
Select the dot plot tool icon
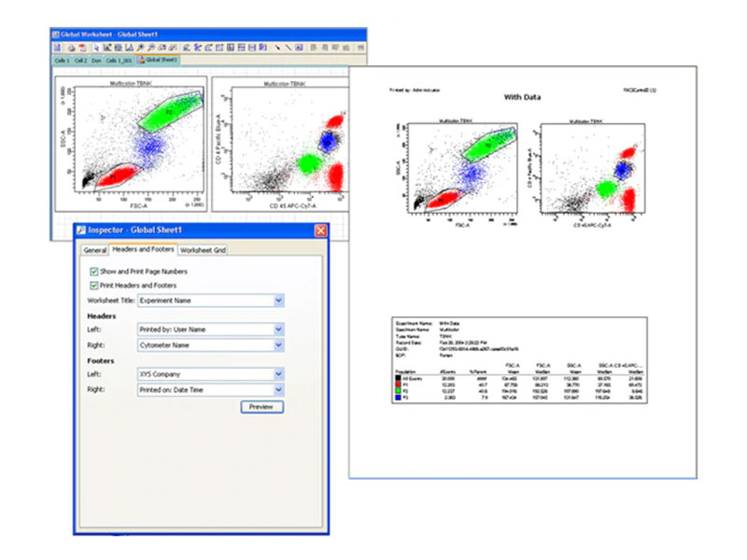click(x=107, y=48)
